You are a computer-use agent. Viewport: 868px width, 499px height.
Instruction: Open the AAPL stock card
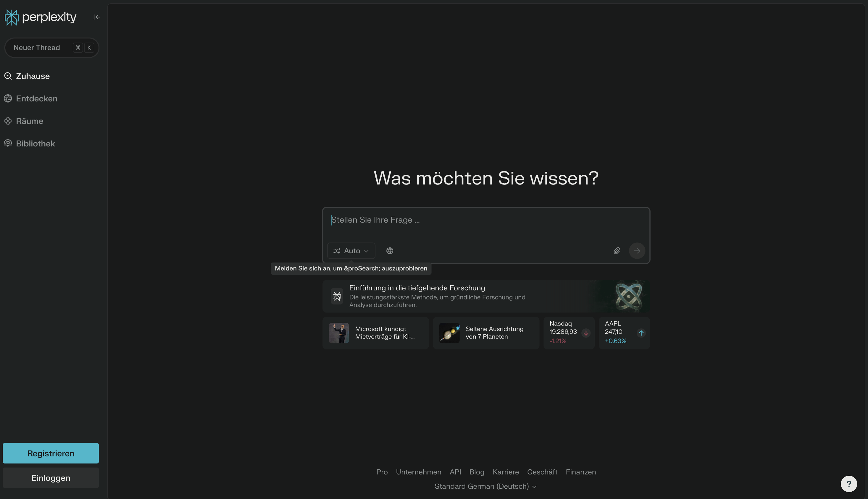click(624, 333)
